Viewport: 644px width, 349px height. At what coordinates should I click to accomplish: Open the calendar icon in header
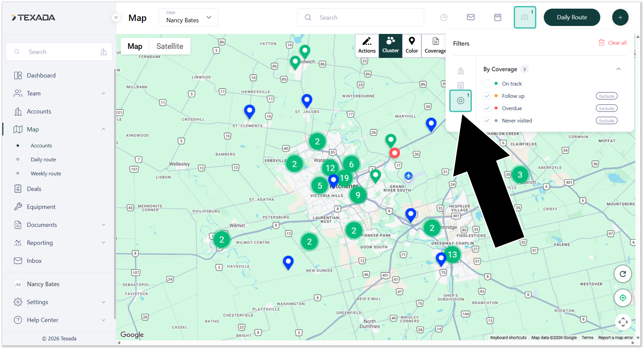[498, 17]
